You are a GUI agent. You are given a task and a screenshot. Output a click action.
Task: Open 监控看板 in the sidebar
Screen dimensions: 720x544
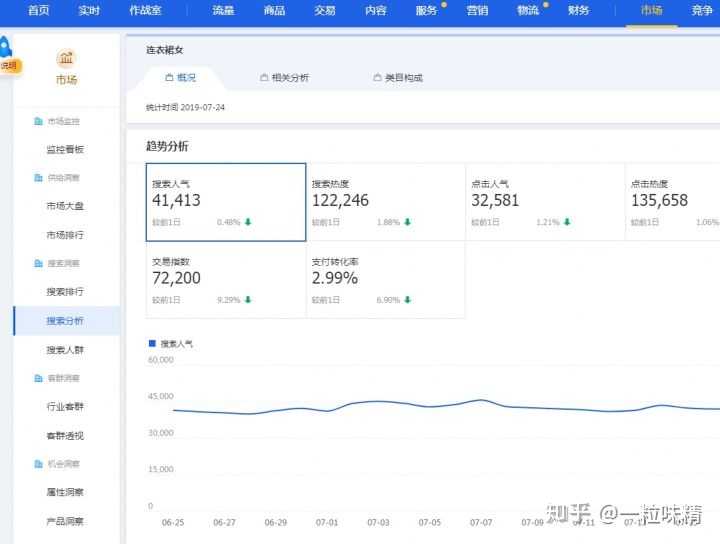[x=65, y=150]
